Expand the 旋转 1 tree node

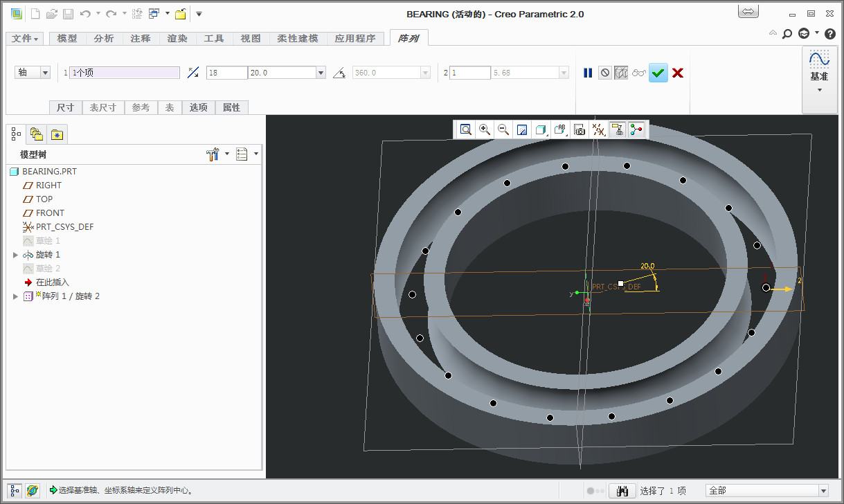(16, 255)
